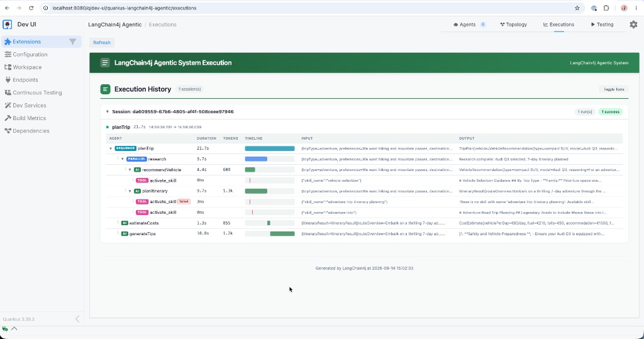The width and height of the screenshot is (644, 339).
Task: Switch to the Executions tab
Action: click(x=558, y=25)
